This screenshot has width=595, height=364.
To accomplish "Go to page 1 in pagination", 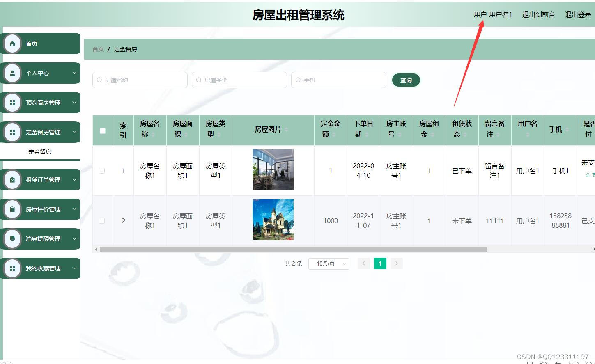I will [380, 263].
